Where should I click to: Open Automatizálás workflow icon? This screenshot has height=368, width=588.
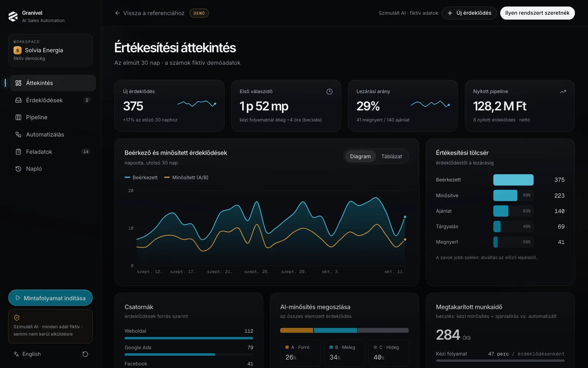click(18, 135)
